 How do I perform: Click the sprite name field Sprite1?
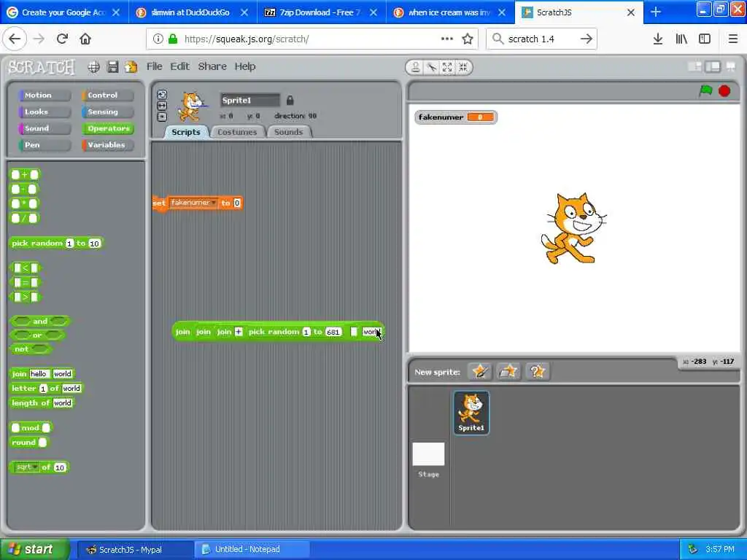click(250, 100)
